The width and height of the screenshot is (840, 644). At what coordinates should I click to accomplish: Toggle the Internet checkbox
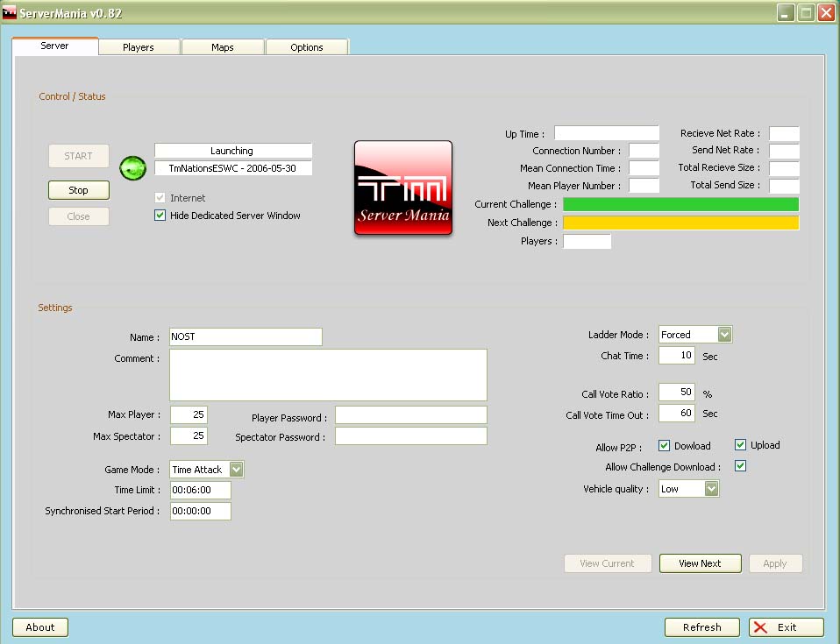pos(160,197)
